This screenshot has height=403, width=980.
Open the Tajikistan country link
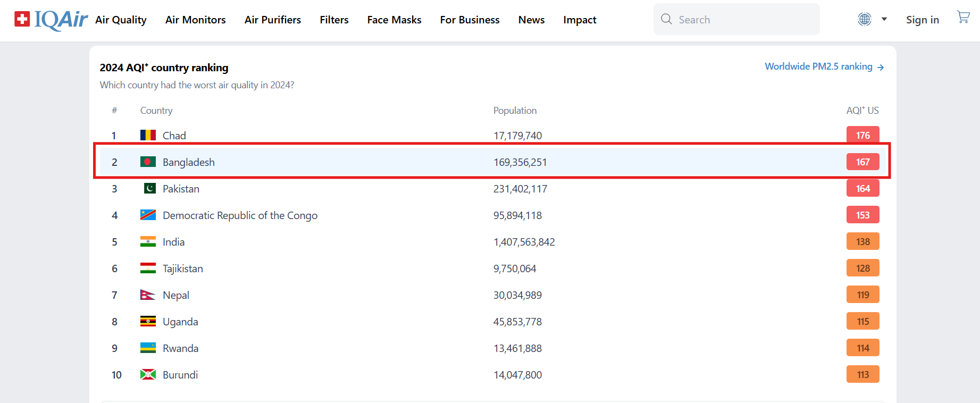(183, 268)
